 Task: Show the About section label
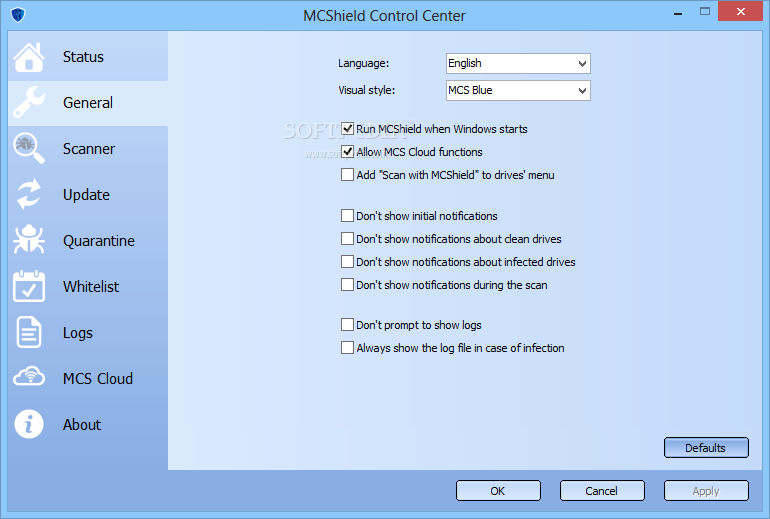tap(82, 424)
